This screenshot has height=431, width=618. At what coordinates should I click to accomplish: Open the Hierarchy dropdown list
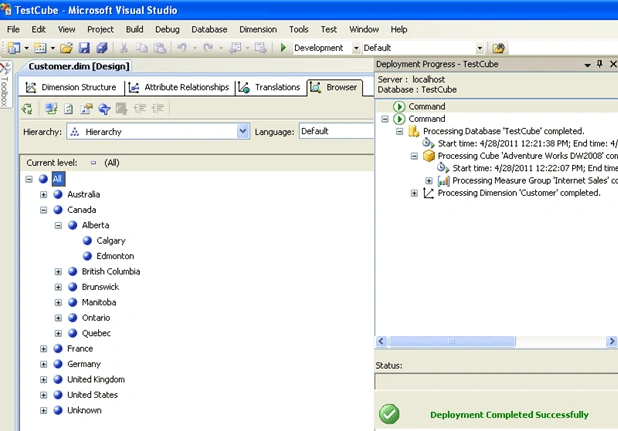click(243, 131)
